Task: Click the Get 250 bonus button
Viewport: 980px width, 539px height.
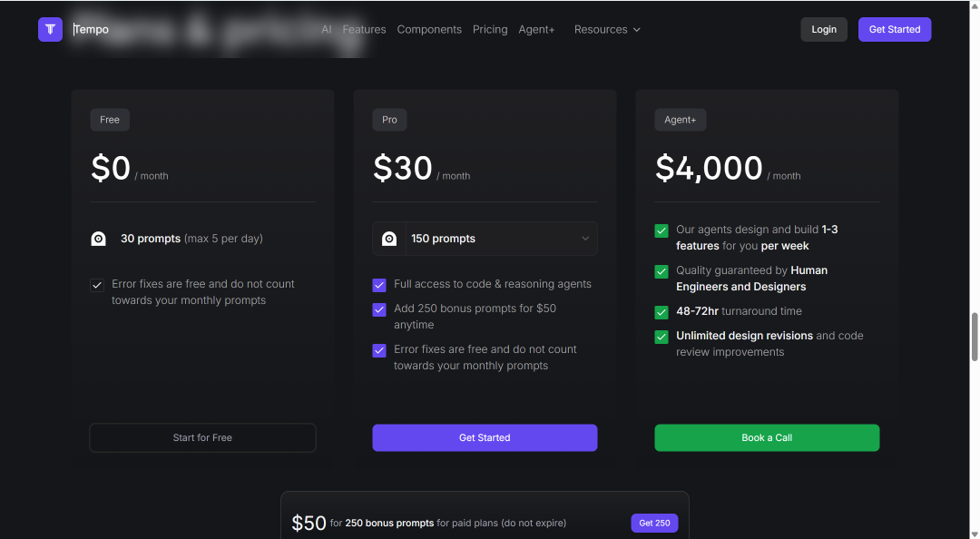Action: tap(654, 523)
